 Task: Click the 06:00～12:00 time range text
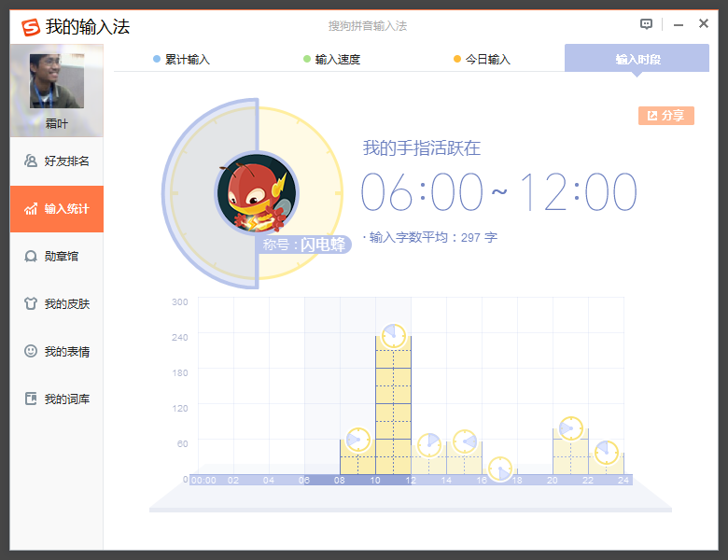[499, 191]
